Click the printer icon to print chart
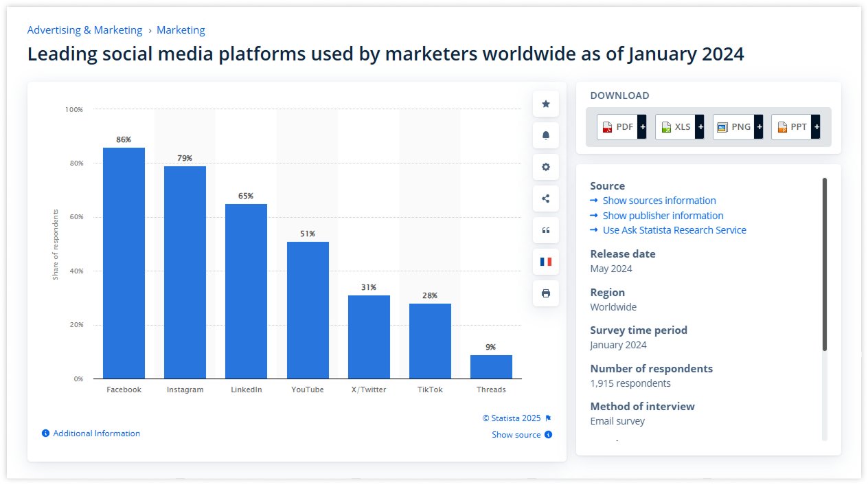 (x=546, y=293)
